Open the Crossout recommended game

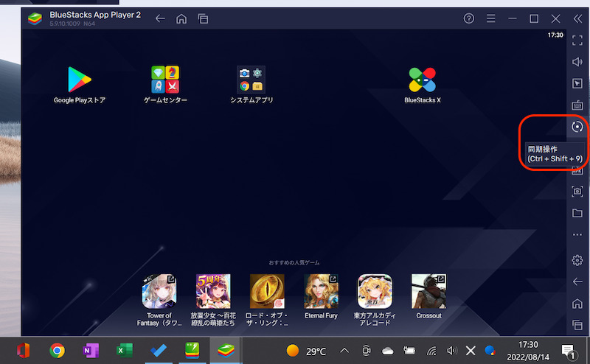click(x=428, y=292)
